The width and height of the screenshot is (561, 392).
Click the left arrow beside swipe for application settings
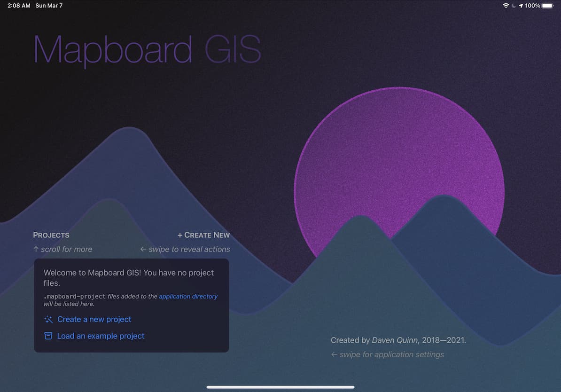click(334, 355)
